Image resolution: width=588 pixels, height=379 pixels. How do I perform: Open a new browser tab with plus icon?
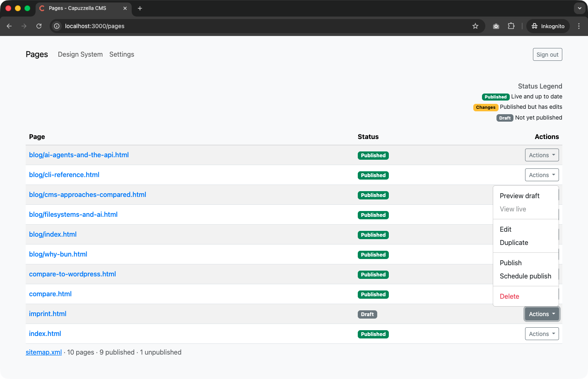(140, 8)
